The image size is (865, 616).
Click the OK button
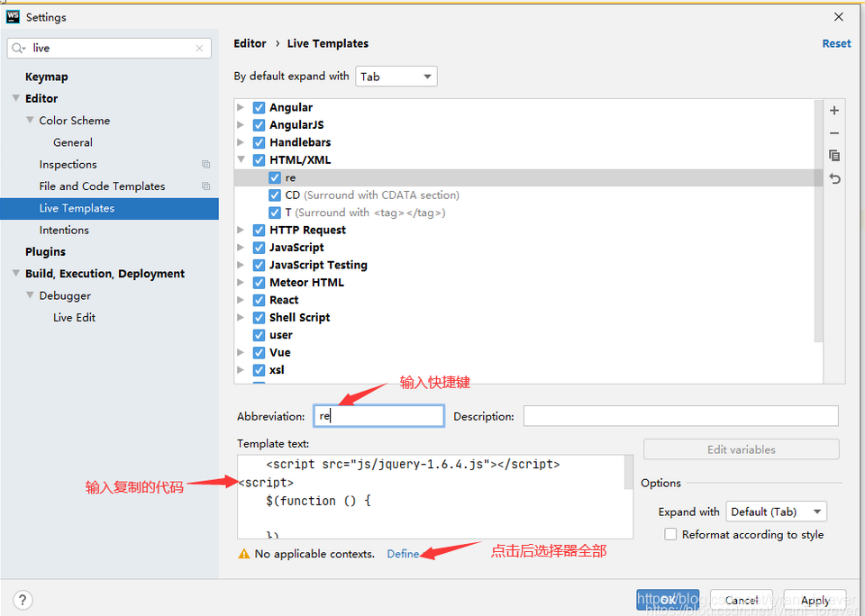[x=668, y=600]
